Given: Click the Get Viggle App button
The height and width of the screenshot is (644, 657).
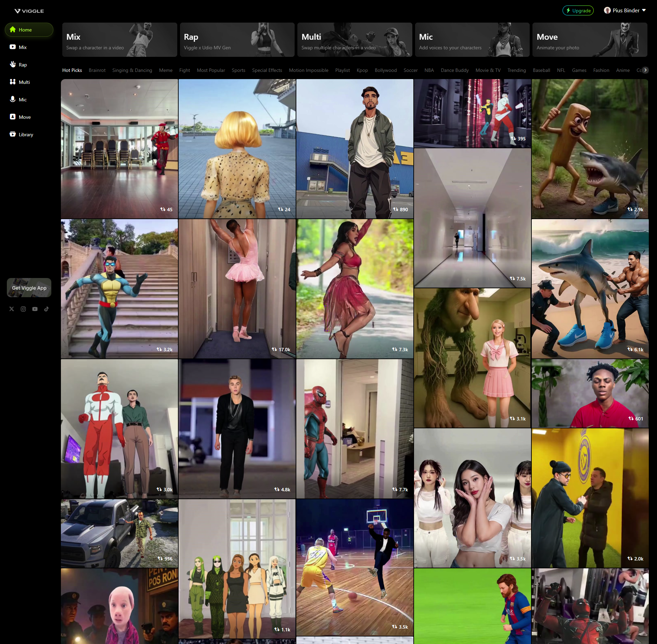Looking at the screenshot, I should (x=29, y=288).
